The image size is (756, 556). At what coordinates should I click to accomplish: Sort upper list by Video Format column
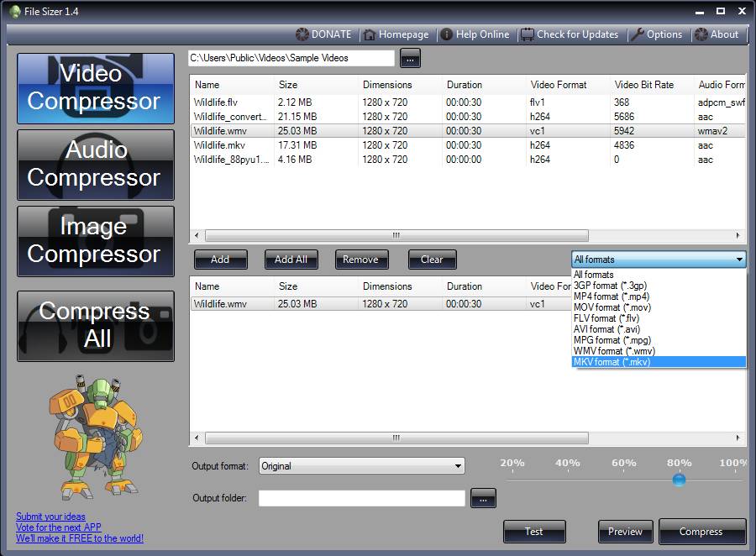(x=568, y=85)
